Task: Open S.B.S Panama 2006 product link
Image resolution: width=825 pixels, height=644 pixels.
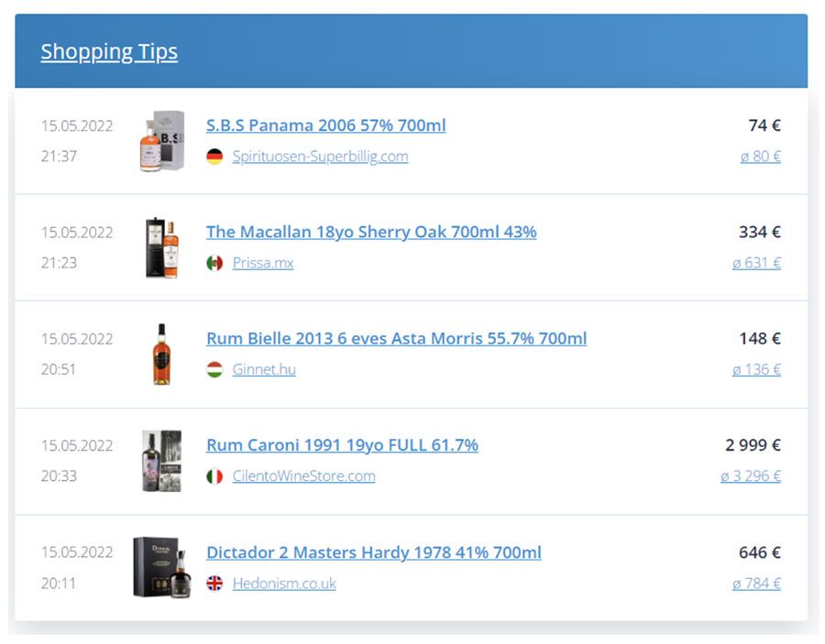Action: point(325,126)
